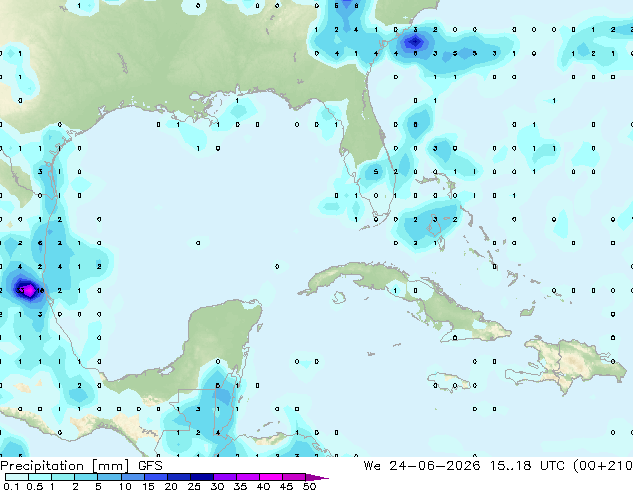Click the dark blue rain core off Georgia coast
Screen dimensions: 634x490
(414, 42)
